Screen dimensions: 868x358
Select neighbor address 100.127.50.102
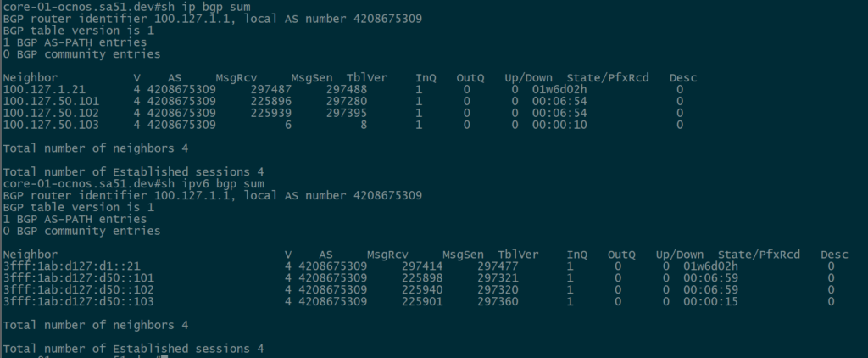click(51, 113)
